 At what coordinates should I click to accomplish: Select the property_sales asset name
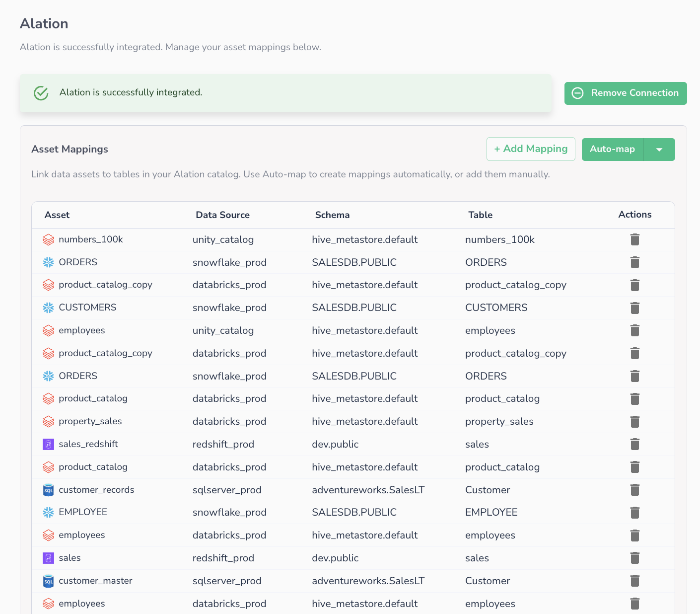[x=90, y=421]
